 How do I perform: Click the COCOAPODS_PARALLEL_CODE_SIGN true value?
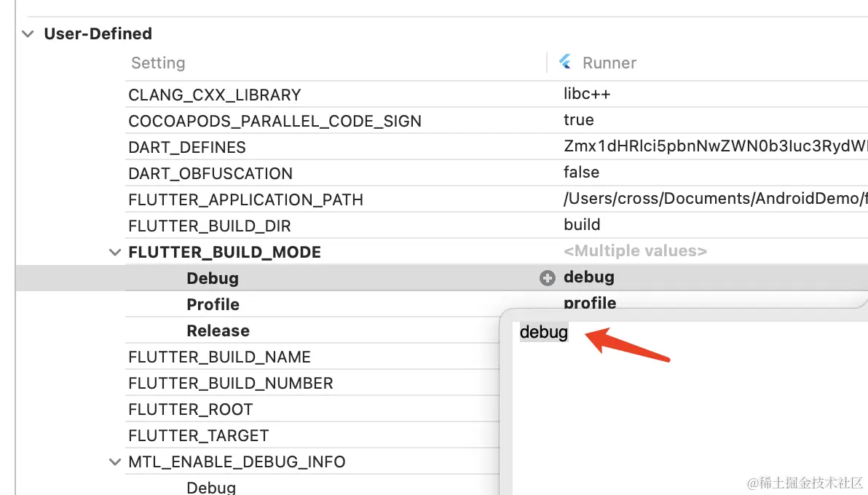tap(578, 119)
